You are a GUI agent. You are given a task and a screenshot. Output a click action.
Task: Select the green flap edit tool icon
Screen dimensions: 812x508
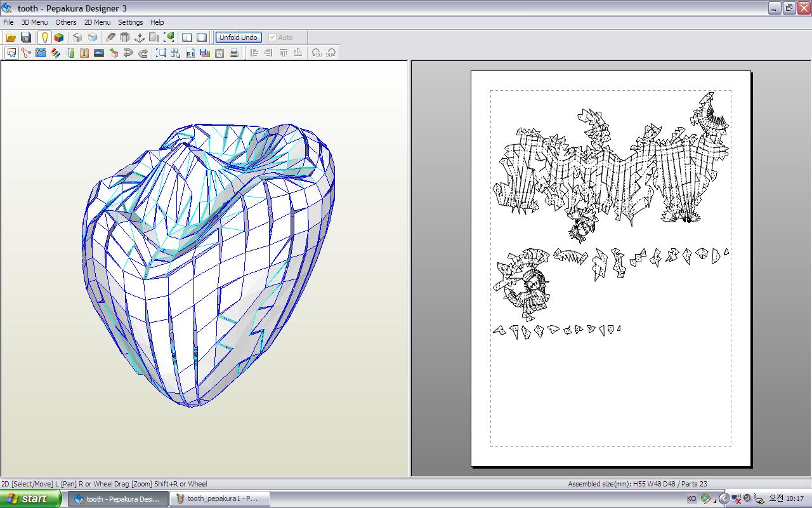(70, 53)
